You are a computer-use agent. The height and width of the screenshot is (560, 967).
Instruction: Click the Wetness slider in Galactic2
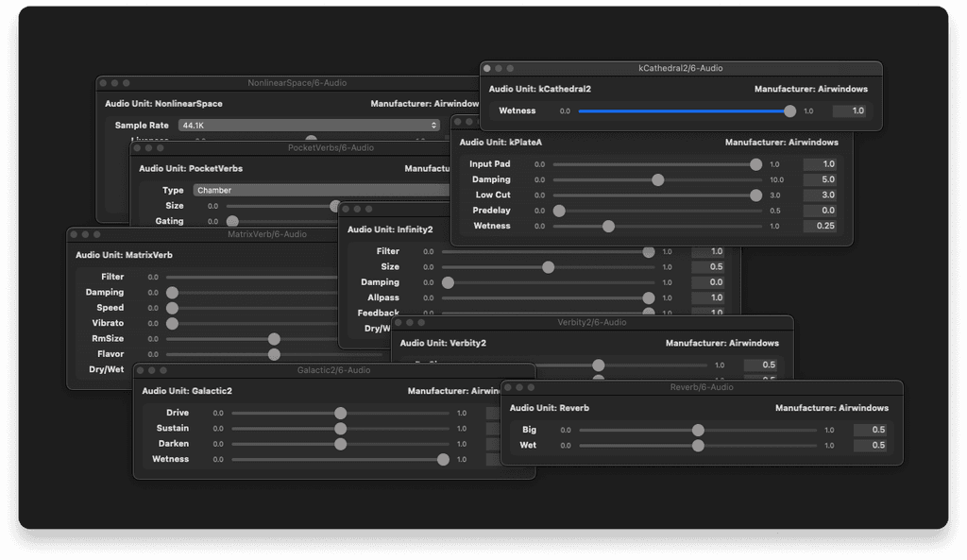pyautogui.click(x=443, y=459)
